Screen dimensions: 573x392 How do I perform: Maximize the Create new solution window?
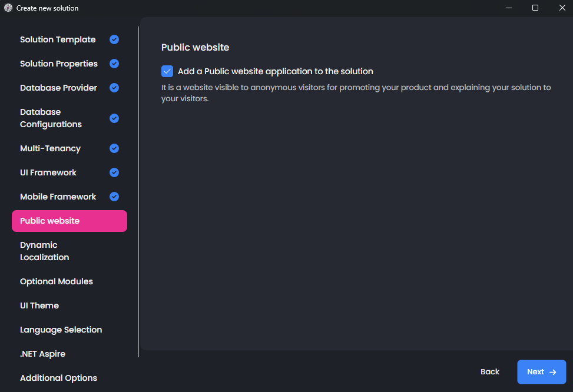click(x=535, y=8)
